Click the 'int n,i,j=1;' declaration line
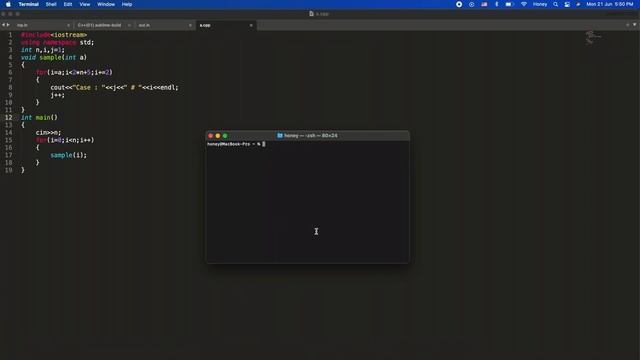 pyautogui.click(x=42, y=50)
